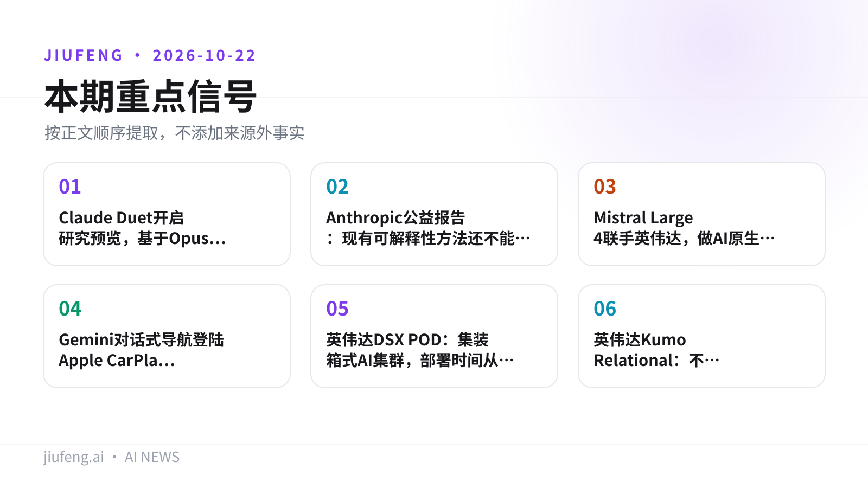Image resolution: width=868 pixels, height=488 pixels.
Task: Click the number 04 label
Action: click(x=70, y=309)
